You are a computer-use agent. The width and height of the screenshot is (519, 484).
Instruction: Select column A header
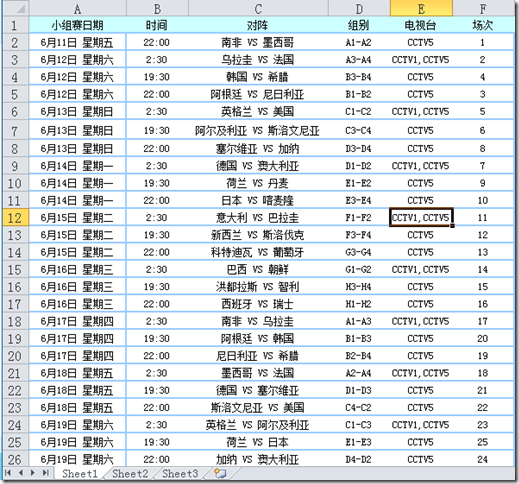(77, 8)
